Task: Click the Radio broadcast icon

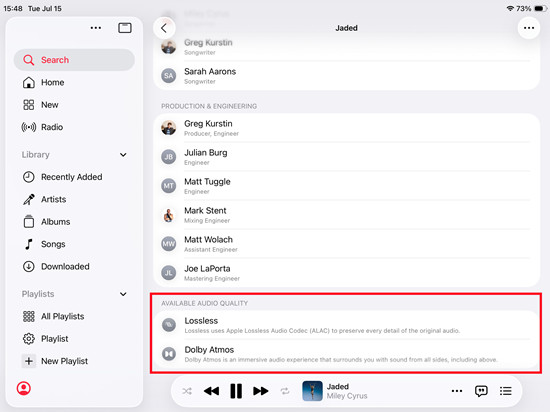Action: [x=29, y=127]
